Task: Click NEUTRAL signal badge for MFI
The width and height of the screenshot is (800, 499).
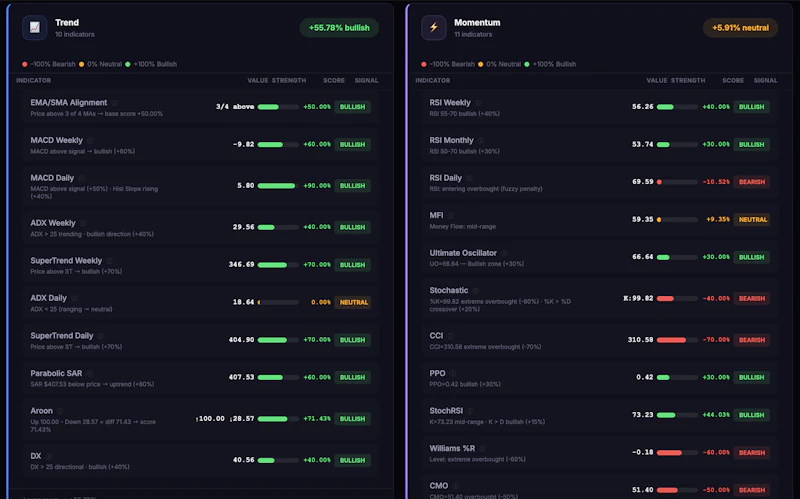Action: [752, 219]
